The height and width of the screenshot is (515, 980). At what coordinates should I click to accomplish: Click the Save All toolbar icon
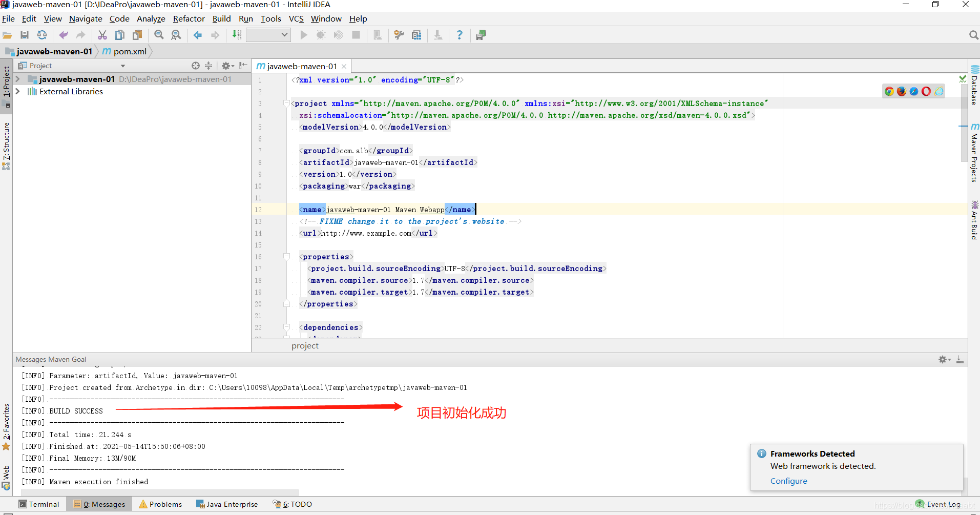coord(25,35)
